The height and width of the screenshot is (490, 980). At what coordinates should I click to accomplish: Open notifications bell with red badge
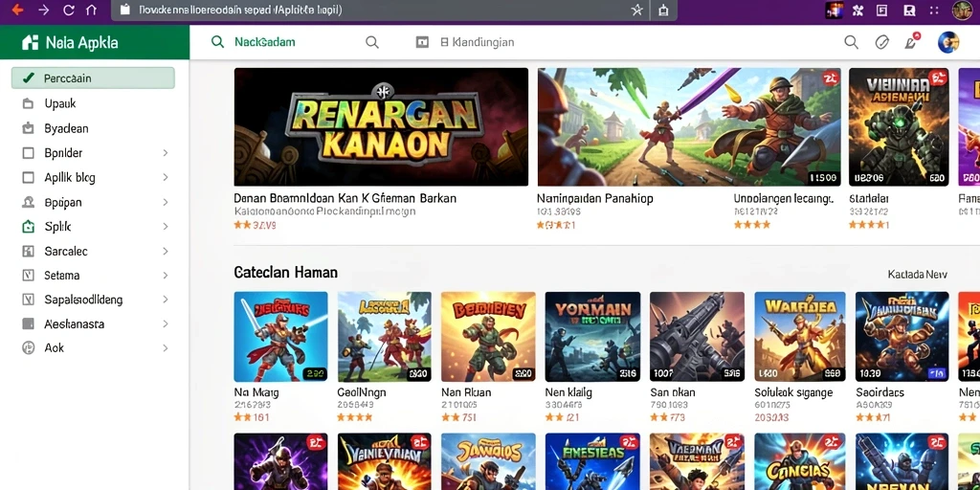pos(912,40)
